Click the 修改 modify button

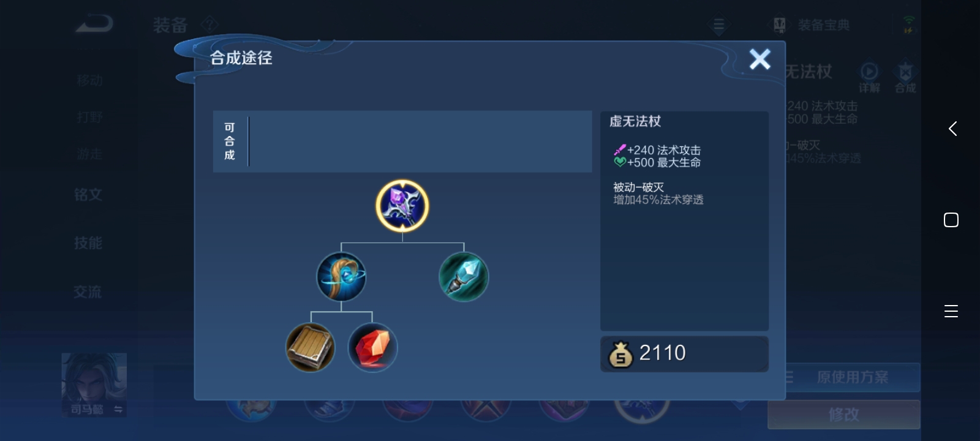tap(844, 415)
